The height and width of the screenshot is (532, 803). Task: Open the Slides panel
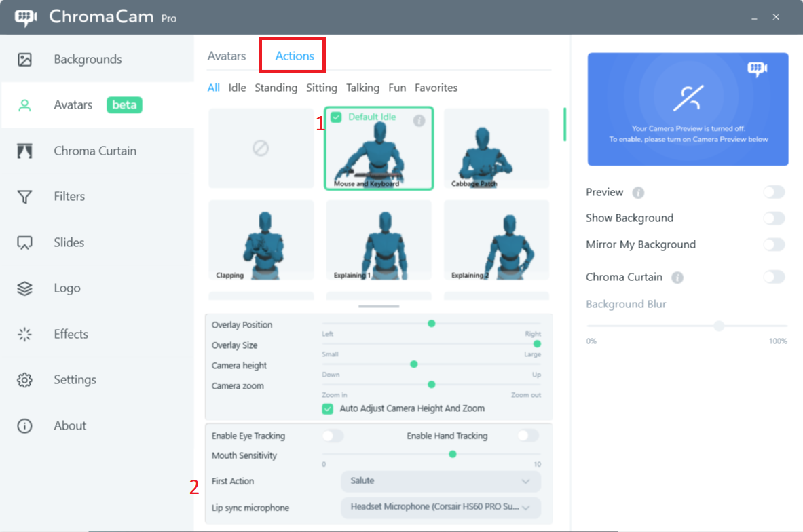68,242
